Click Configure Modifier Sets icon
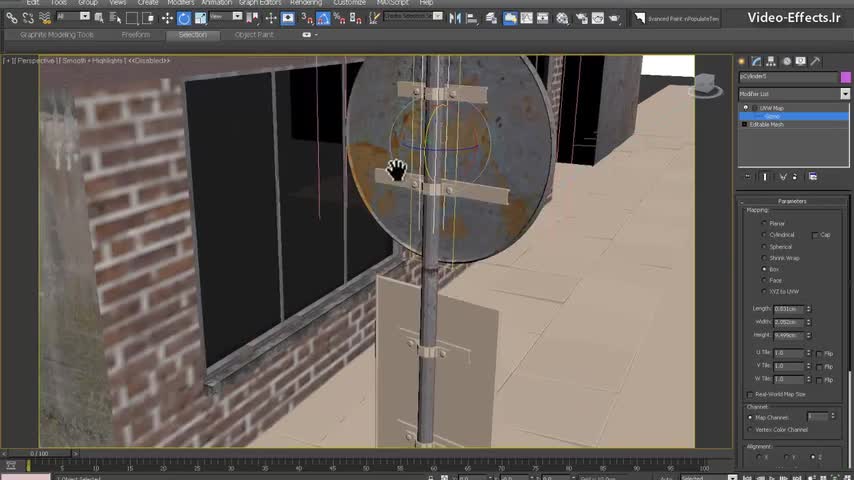Screen dimensions: 854x480 click(x=813, y=177)
